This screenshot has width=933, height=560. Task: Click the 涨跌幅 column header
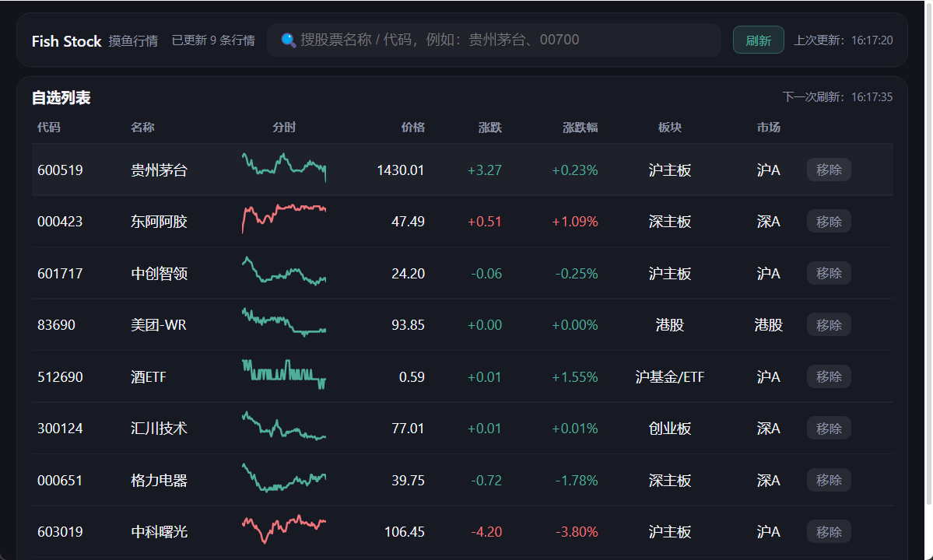[x=580, y=128]
